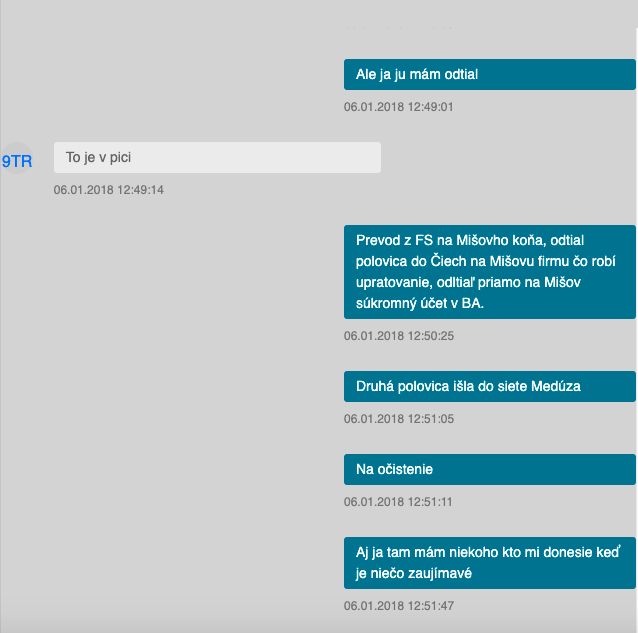The image size is (638, 633).
Task: Select the "Ale ja ju mám odtial" message
Action: point(489,75)
